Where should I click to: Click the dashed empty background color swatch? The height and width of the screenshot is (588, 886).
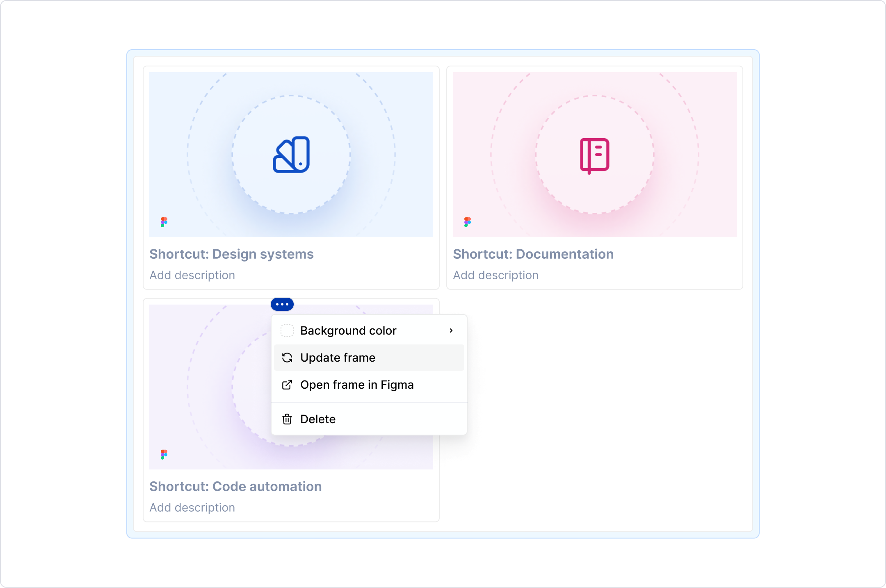coord(287,330)
